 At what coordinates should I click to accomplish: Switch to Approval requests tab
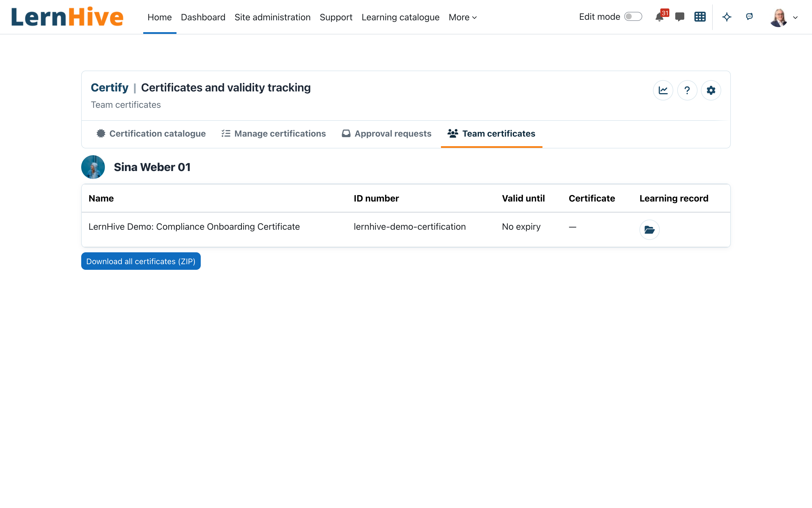(387, 134)
